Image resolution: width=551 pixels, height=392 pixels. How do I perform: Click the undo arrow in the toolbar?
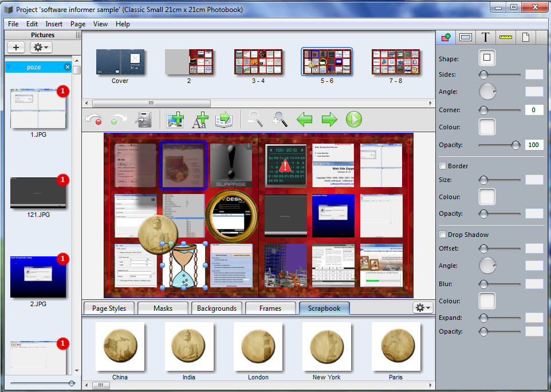(x=93, y=120)
